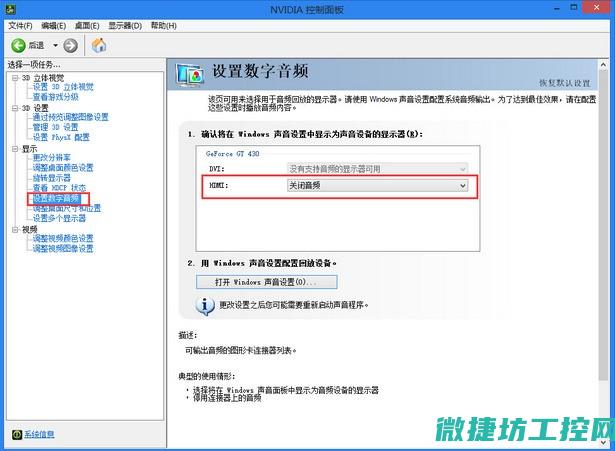Viewport: 615px width, 451px height.
Task: Collapse the 显示 tree node
Action: pyautogui.click(x=15, y=149)
